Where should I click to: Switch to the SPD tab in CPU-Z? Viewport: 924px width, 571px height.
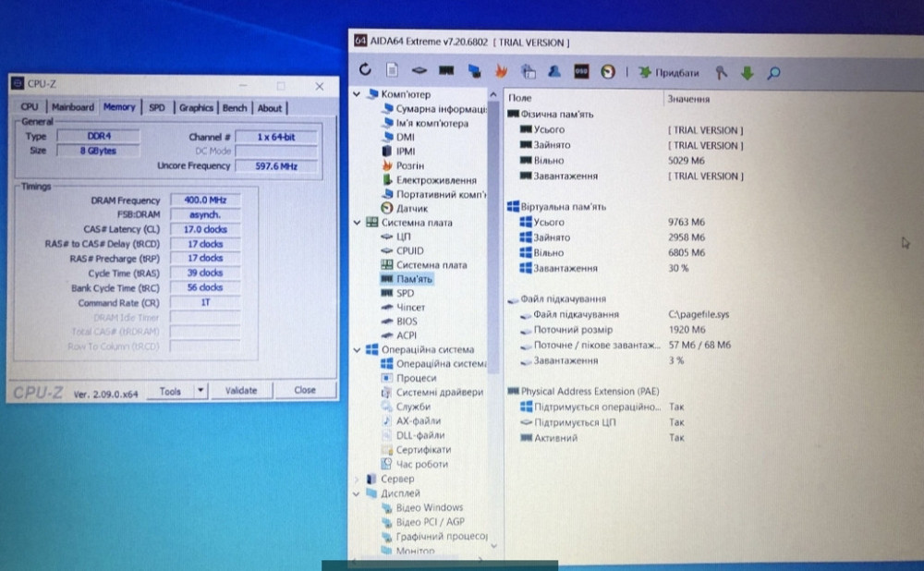[x=157, y=107]
